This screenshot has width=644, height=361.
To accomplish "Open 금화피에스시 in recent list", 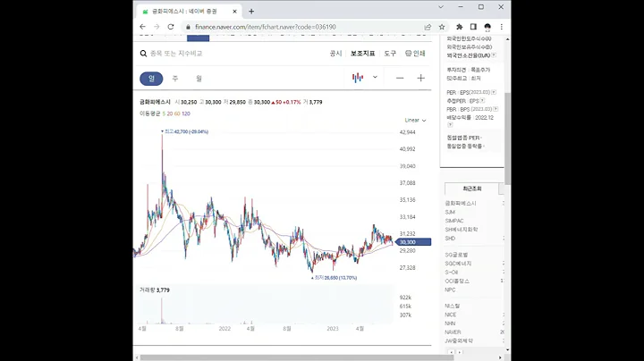I will [461, 204].
